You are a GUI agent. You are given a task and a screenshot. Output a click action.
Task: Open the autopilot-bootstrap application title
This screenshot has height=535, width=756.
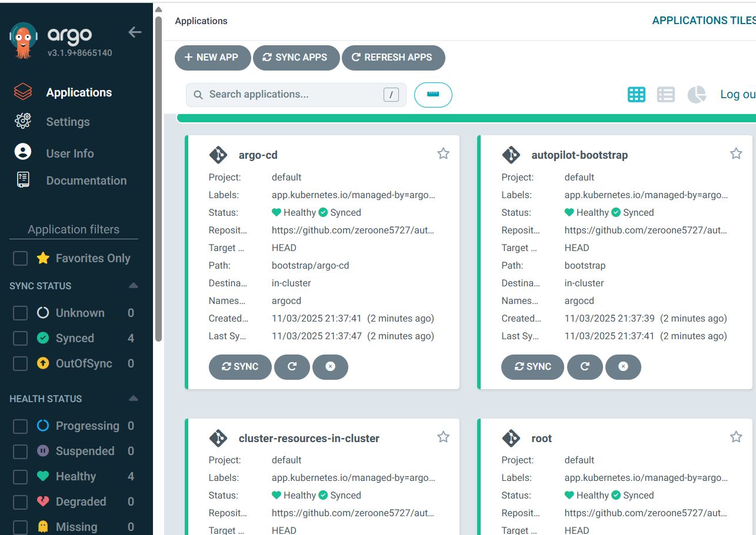tap(580, 155)
